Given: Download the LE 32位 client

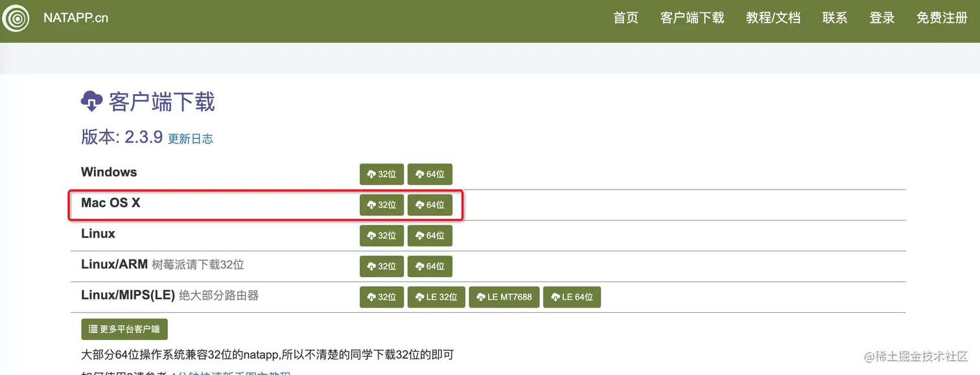Looking at the screenshot, I should (436, 297).
